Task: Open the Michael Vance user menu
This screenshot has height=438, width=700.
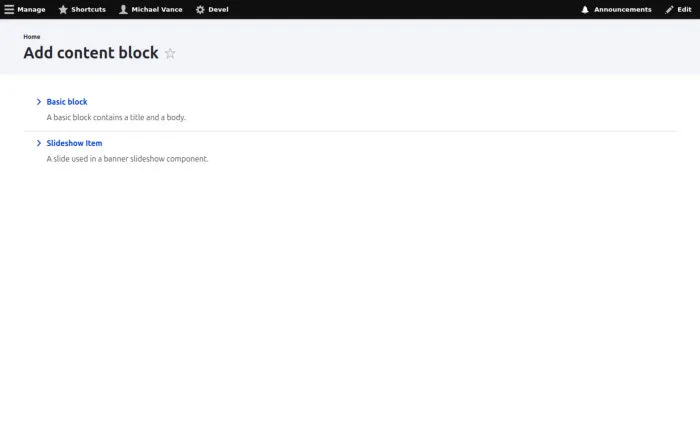Action: pyautogui.click(x=157, y=9)
